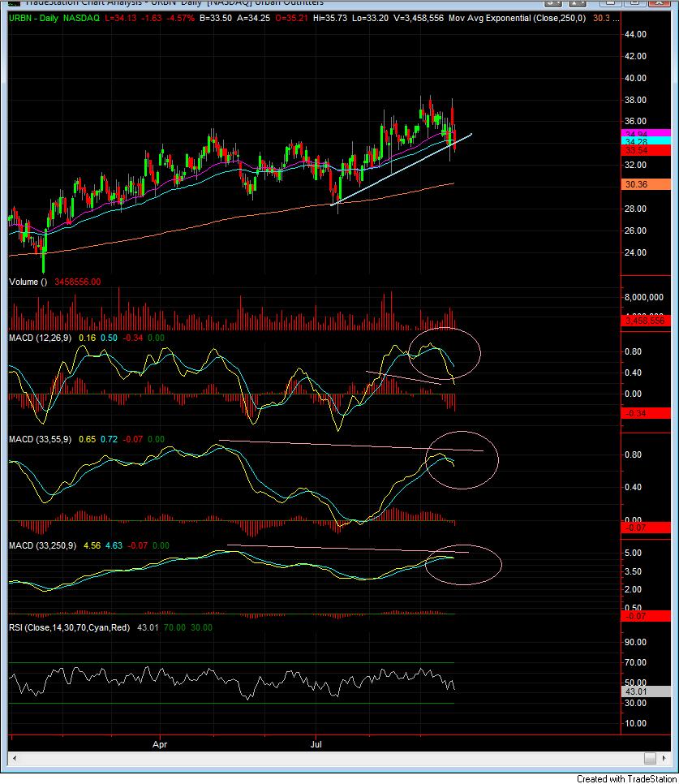Image resolution: width=679 pixels, height=784 pixels.
Task: Select the MACD (33,250,9) indicator label
Action: click(x=42, y=545)
